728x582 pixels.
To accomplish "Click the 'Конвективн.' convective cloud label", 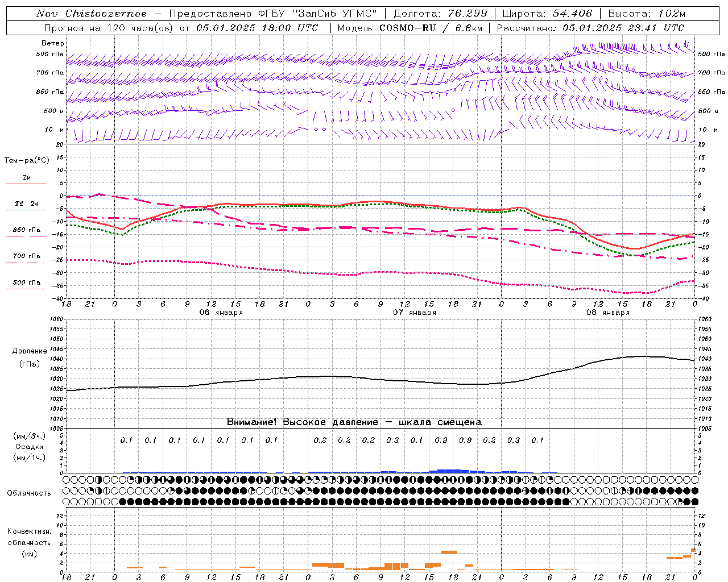I will pos(29,531).
